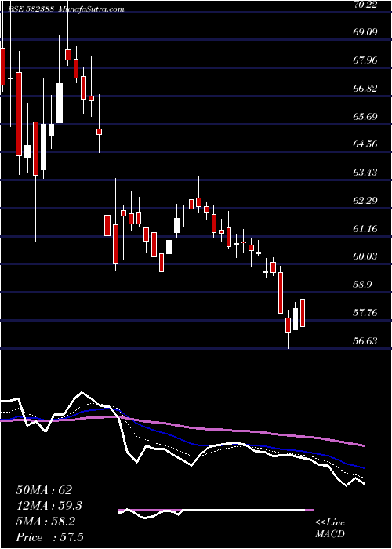Click the <<Live MACD label
This screenshot has height=549, width=392.
[330, 529]
